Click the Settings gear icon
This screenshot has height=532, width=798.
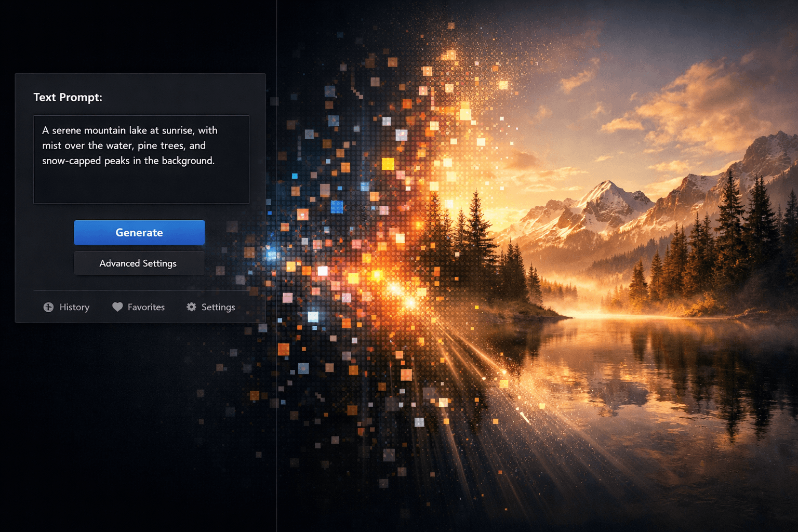191,307
